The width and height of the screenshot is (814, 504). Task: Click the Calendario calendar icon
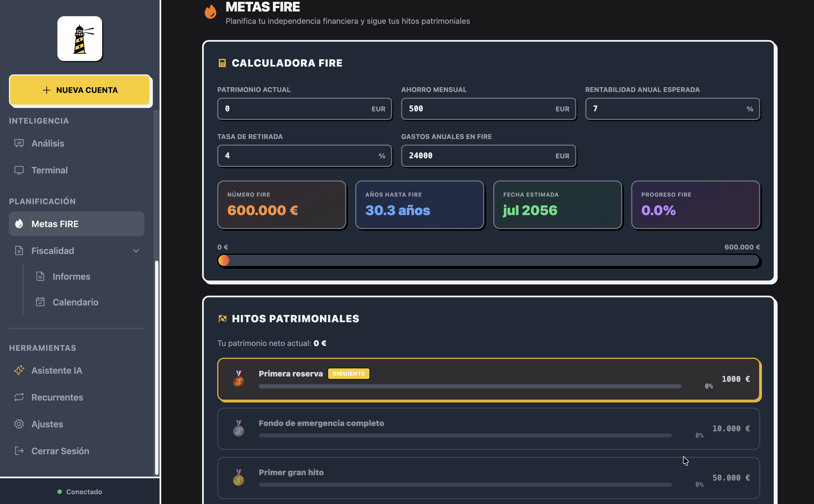[x=40, y=302]
